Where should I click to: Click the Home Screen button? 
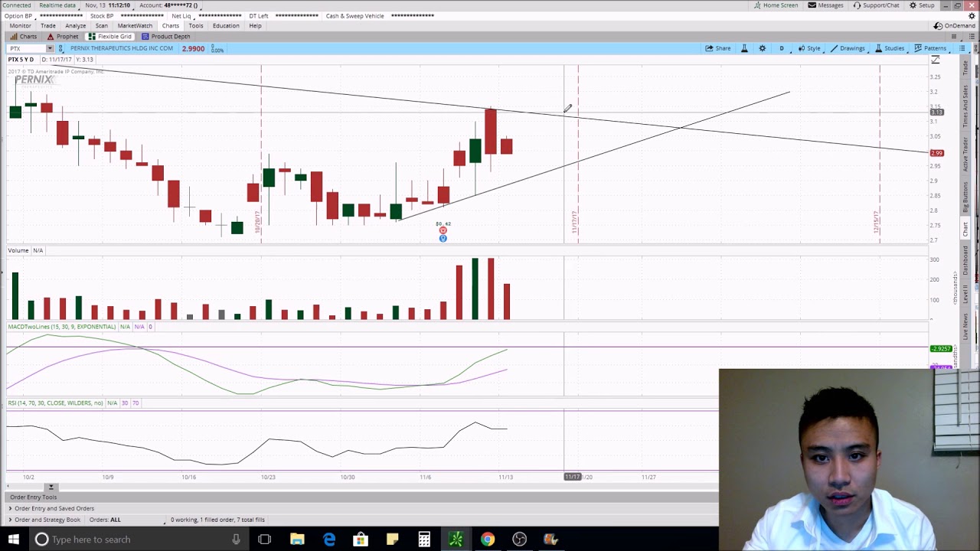tap(776, 5)
